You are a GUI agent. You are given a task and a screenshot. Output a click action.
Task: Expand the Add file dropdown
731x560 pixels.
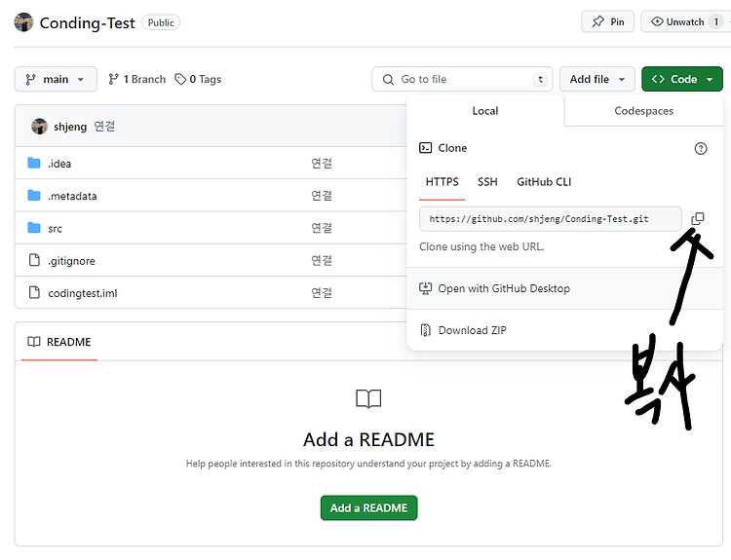click(x=597, y=79)
